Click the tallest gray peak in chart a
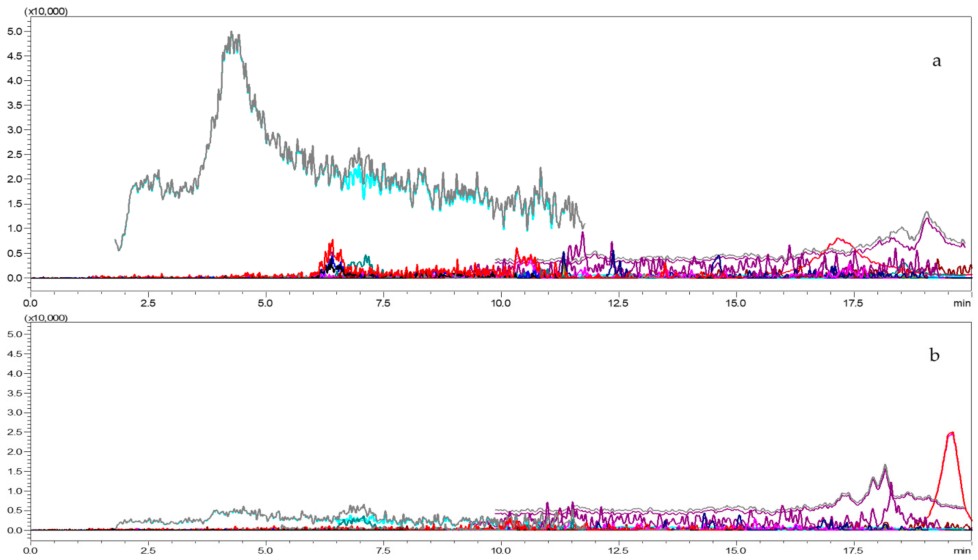978x560 pixels. point(231,33)
